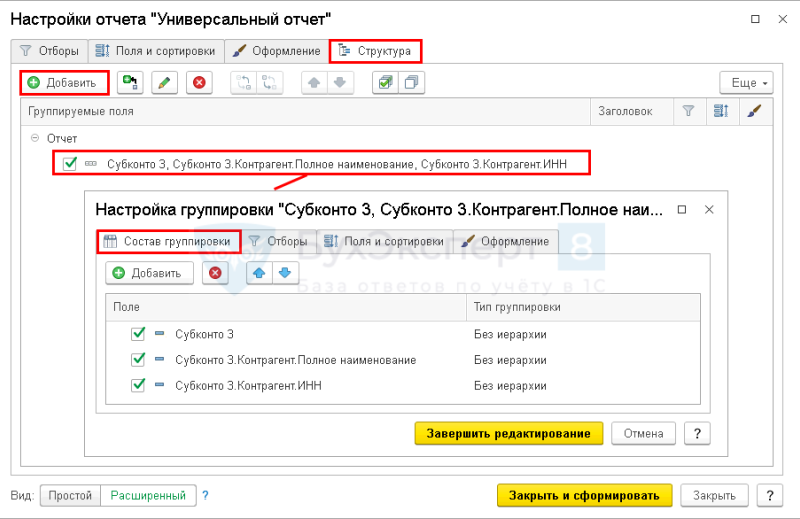
Task: Move the element down with the gray down arrow
Action: (340, 83)
